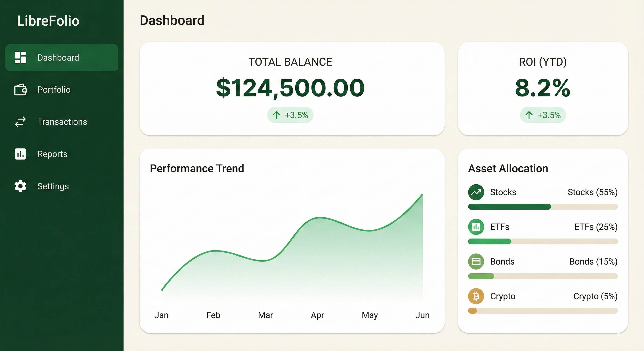Viewport: 644px width, 351px height.
Task: Click the Bonds (15%) percentage label
Action: pyautogui.click(x=593, y=262)
